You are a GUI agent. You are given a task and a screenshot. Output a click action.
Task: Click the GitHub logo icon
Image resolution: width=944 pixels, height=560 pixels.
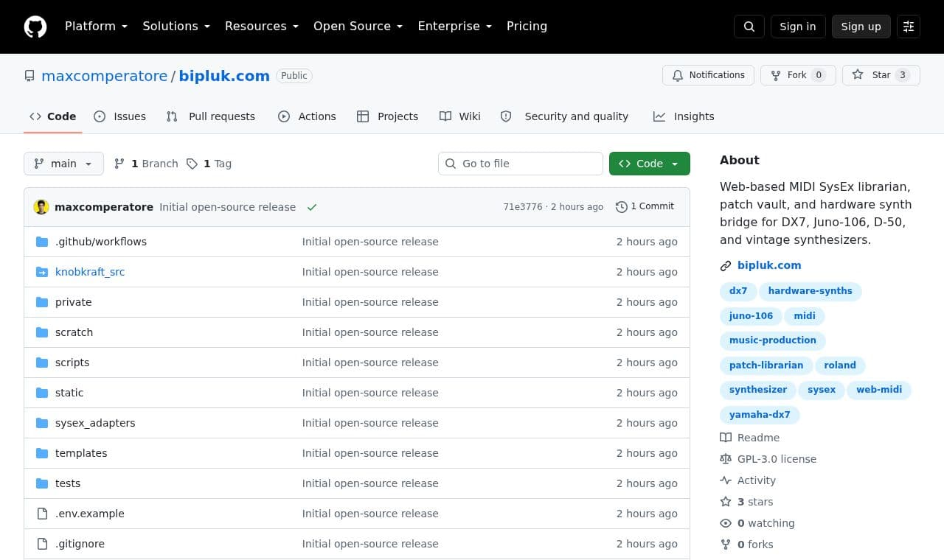[35, 27]
